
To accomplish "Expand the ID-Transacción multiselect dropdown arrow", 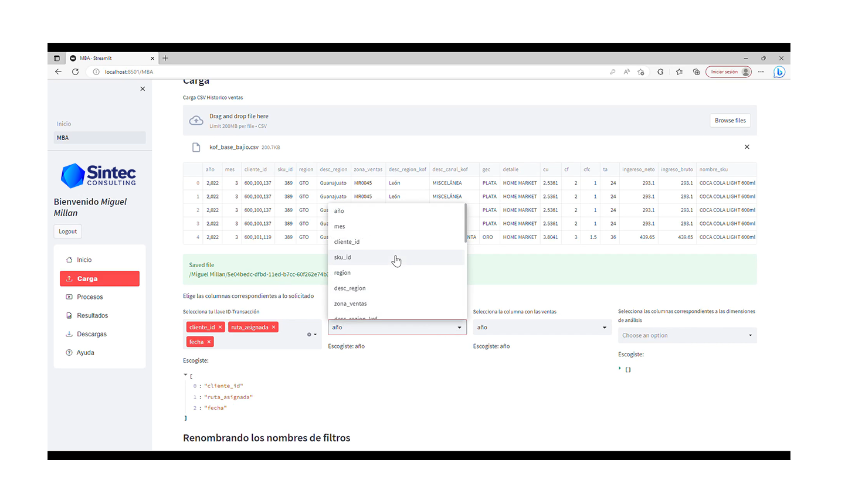I will 316,335.
